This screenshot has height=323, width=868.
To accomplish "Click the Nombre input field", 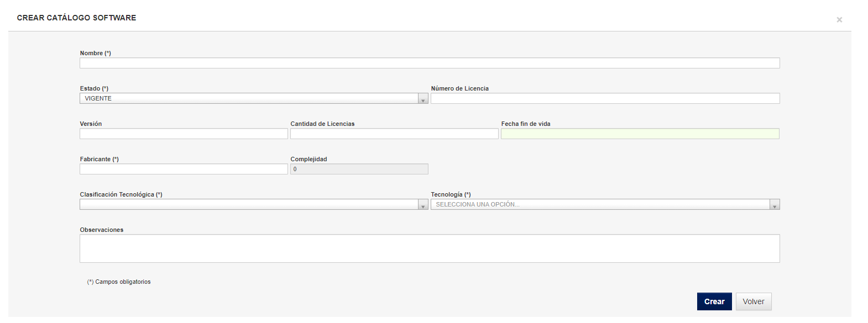I will coord(430,63).
